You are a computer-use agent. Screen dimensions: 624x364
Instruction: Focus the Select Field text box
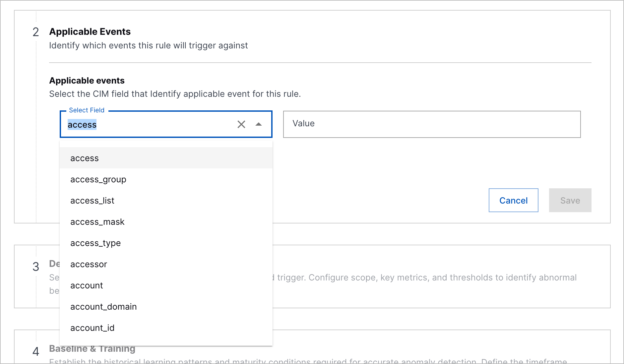click(149, 124)
